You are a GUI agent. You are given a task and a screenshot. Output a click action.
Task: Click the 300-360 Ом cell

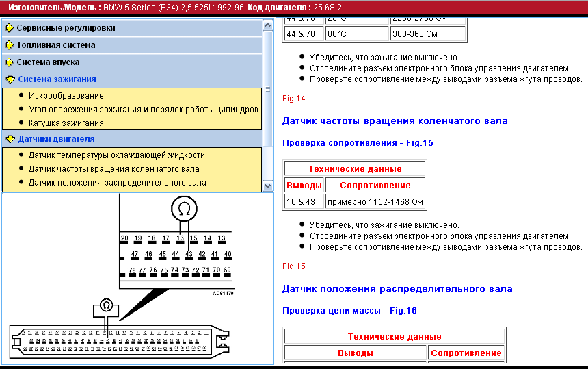coord(427,34)
